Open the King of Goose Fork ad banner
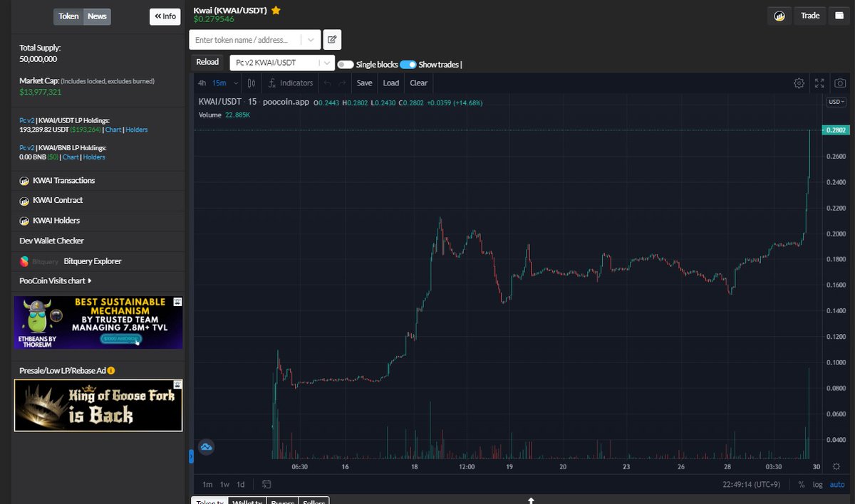The image size is (855, 504). [98, 405]
